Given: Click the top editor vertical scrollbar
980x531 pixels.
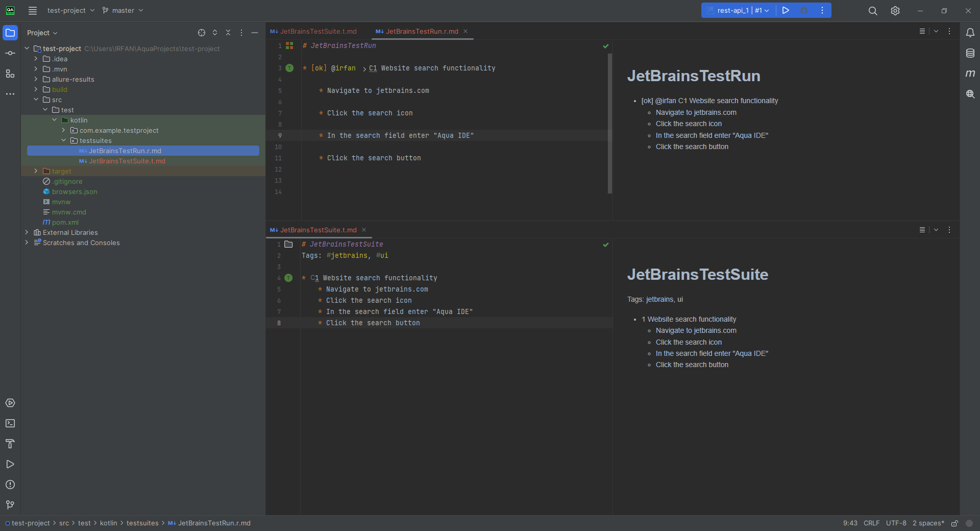Looking at the screenshot, I should (609, 124).
